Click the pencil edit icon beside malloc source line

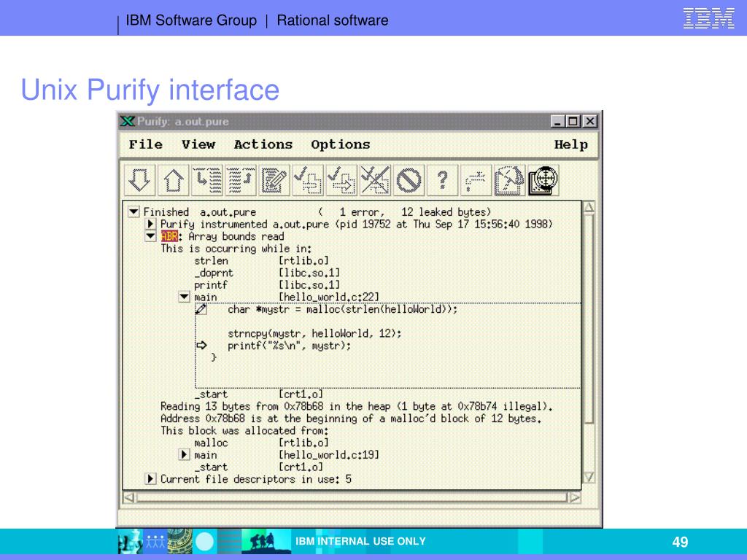tap(201, 309)
